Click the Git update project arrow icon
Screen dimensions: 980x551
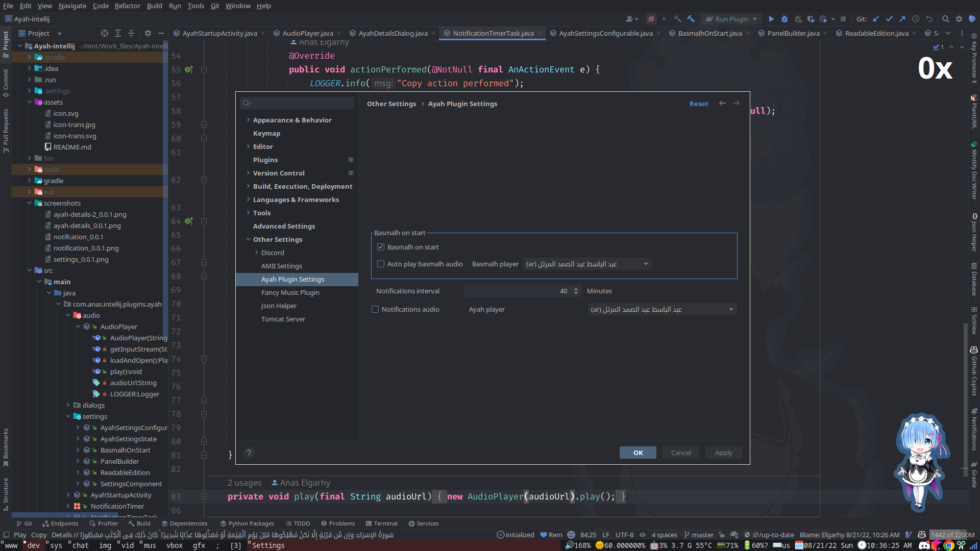[876, 19]
